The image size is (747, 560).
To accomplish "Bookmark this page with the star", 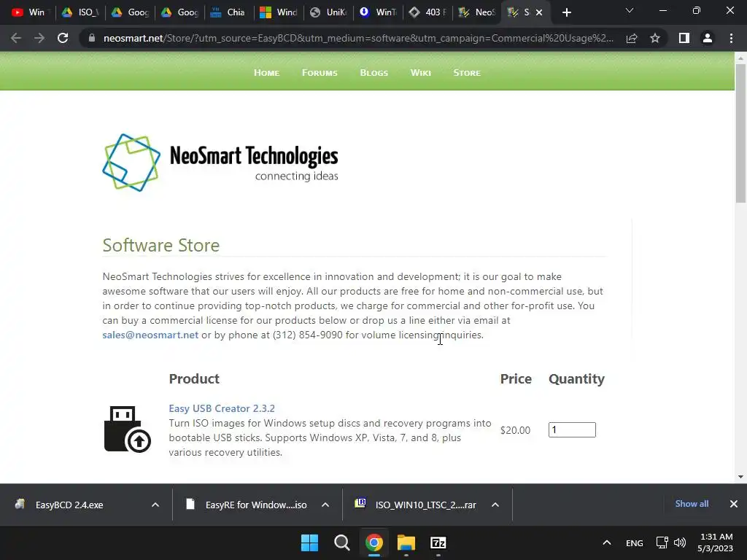I will click(x=655, y=38).
